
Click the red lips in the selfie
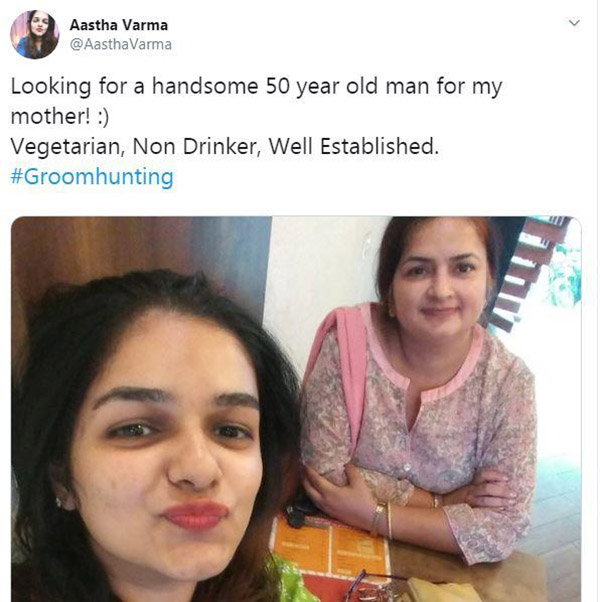pos(194,513)
